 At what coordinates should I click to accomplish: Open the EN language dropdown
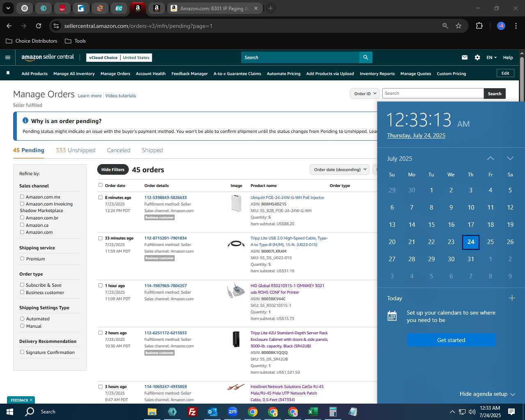coord(491,57)
